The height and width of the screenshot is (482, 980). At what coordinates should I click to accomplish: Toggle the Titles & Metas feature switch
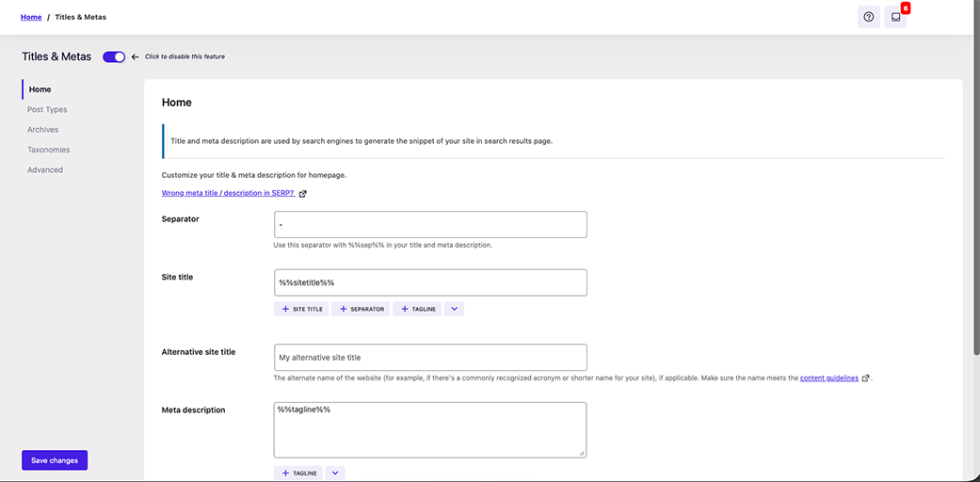click(x=114, y=56)
